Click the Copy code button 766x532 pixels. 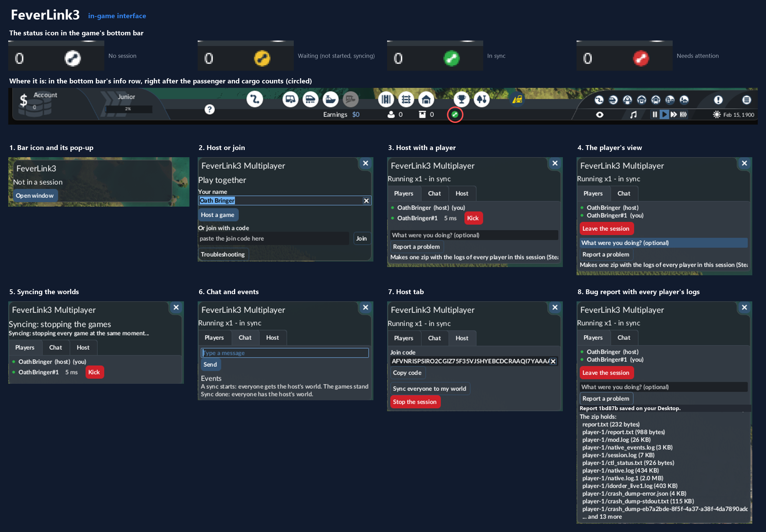[407, 373]
